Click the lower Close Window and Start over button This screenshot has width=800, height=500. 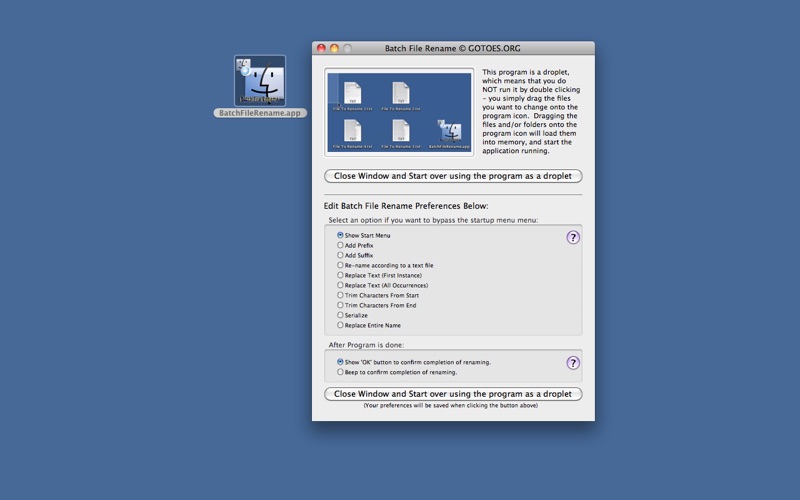pos(453,394)
